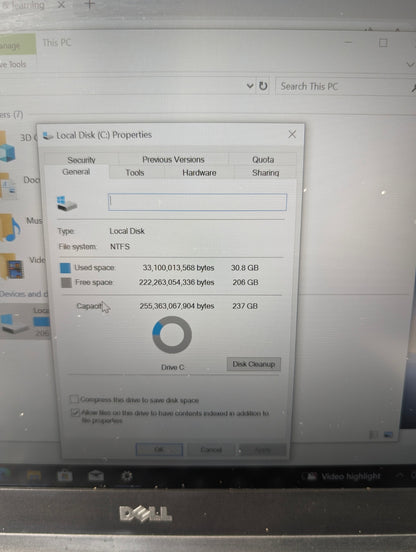Maximize the This PC window
This screenshot has width=416, height=552.
(x=383, y=43)
